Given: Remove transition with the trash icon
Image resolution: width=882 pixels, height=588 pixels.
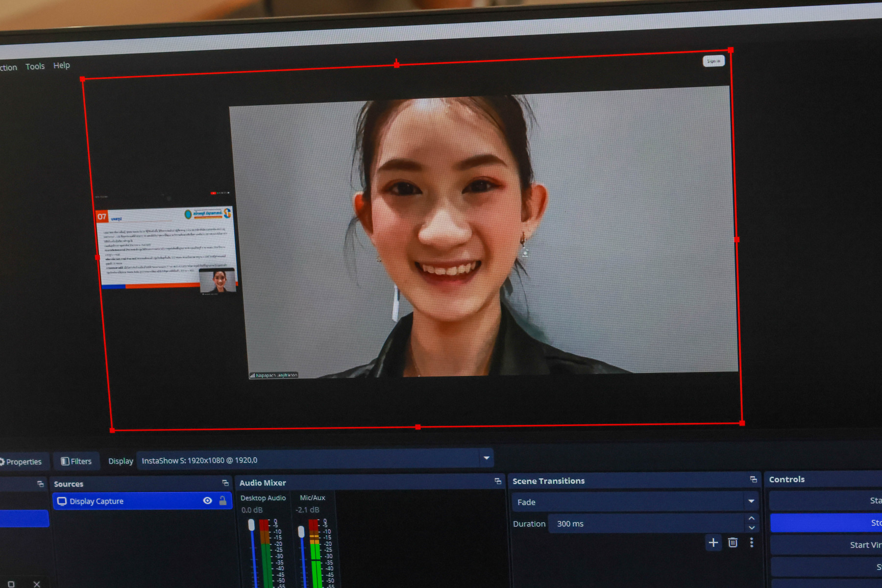Looking at the screenshot, I should [733, 542].
